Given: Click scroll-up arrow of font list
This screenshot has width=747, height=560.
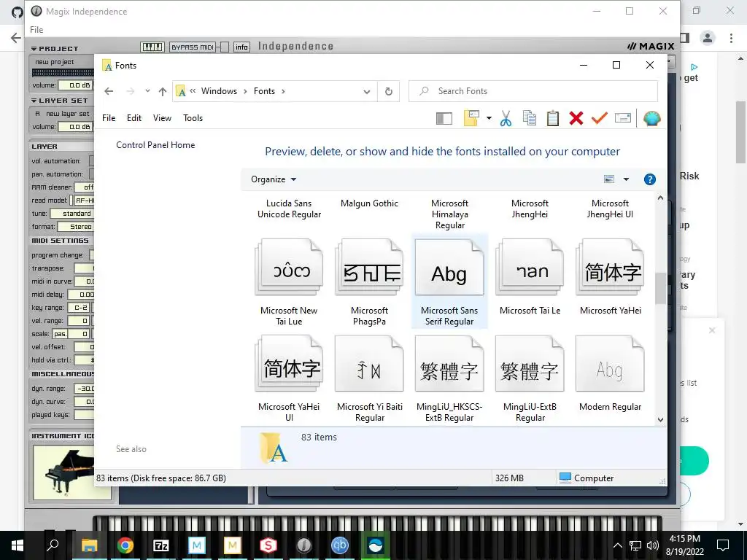Looking at the screenshot, I should pyautogui.click(x=660, y=198).
